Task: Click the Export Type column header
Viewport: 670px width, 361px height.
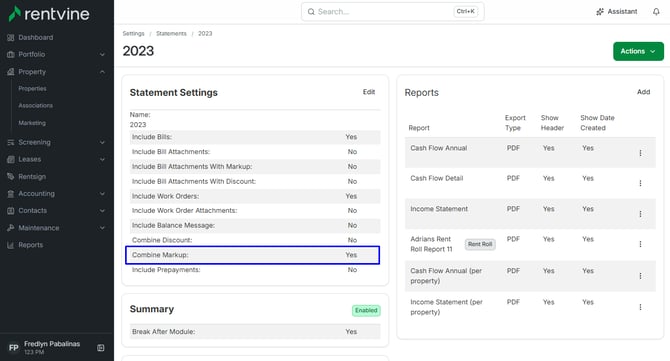Action: click(x=515, y=123)
